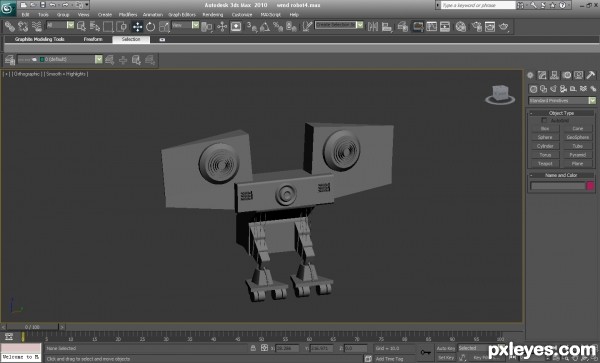Click the Mirror tool icon
This screenshot has width=600, height=363.
373,26
